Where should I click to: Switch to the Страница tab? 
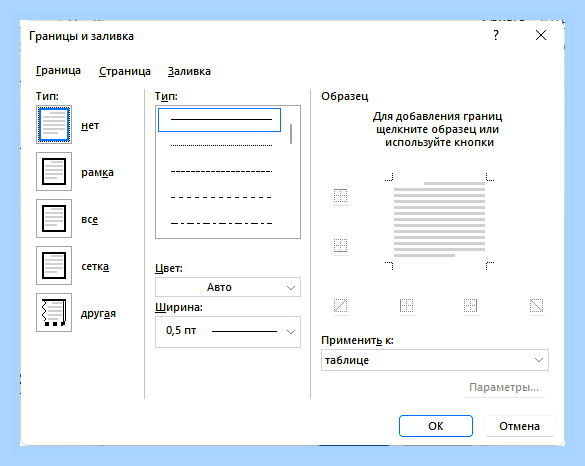[125, 71]
